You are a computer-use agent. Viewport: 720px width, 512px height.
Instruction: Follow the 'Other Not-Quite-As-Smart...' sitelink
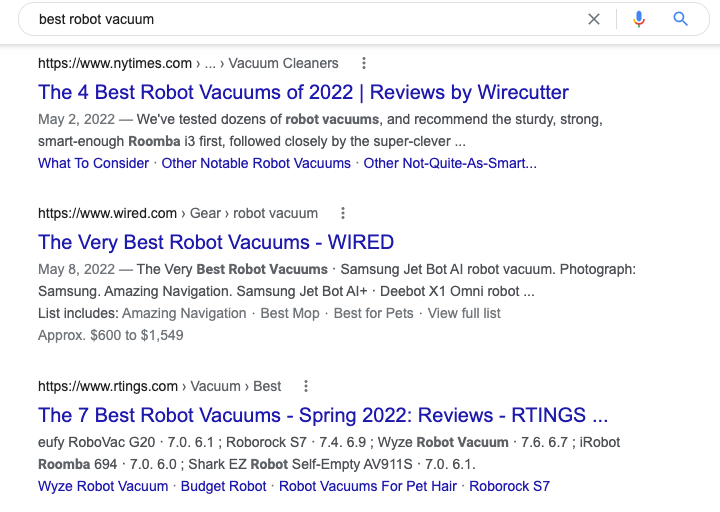click(450, 163)
